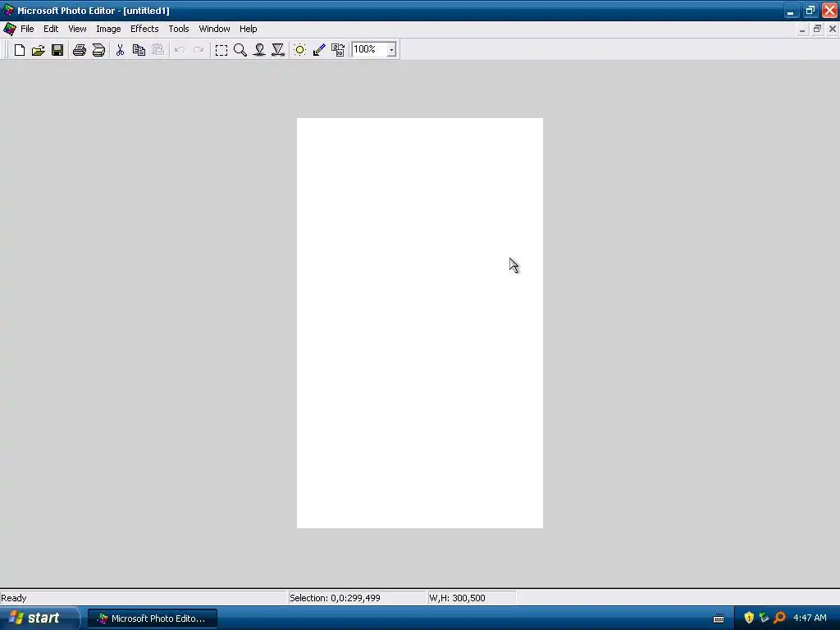The height and width of the screenshot is (630, 840).
Task: Click the Windows start button
Action: [39, 619]
